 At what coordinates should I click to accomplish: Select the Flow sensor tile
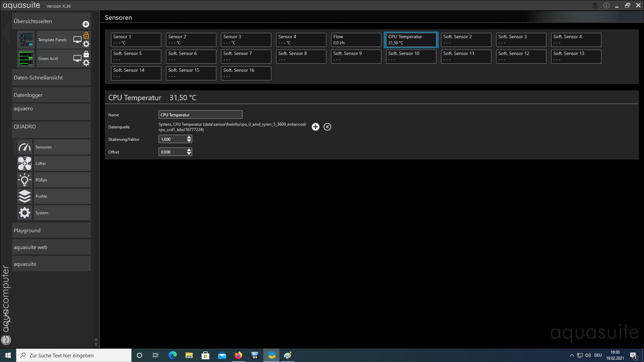(x=356, y=40)
